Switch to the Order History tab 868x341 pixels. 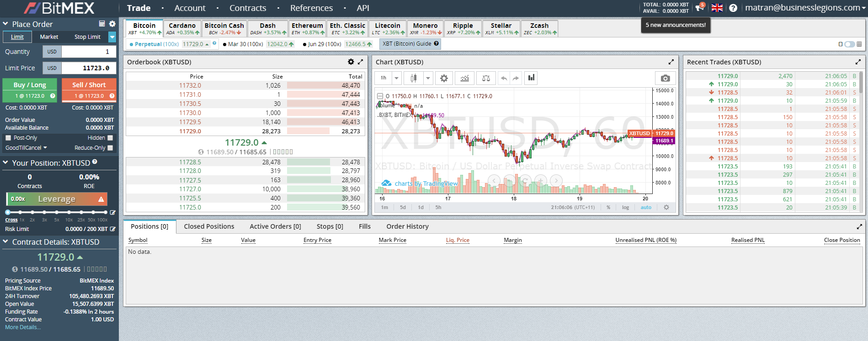(x=407, y=226)
